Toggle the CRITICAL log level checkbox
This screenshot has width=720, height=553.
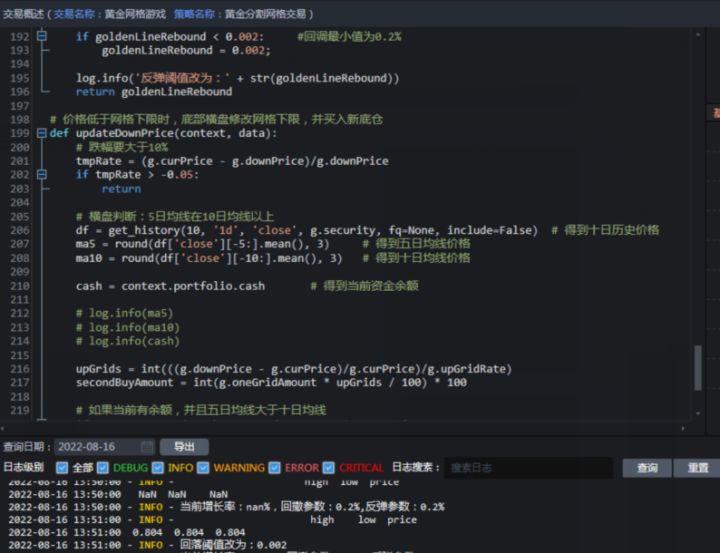pos(329,468)
